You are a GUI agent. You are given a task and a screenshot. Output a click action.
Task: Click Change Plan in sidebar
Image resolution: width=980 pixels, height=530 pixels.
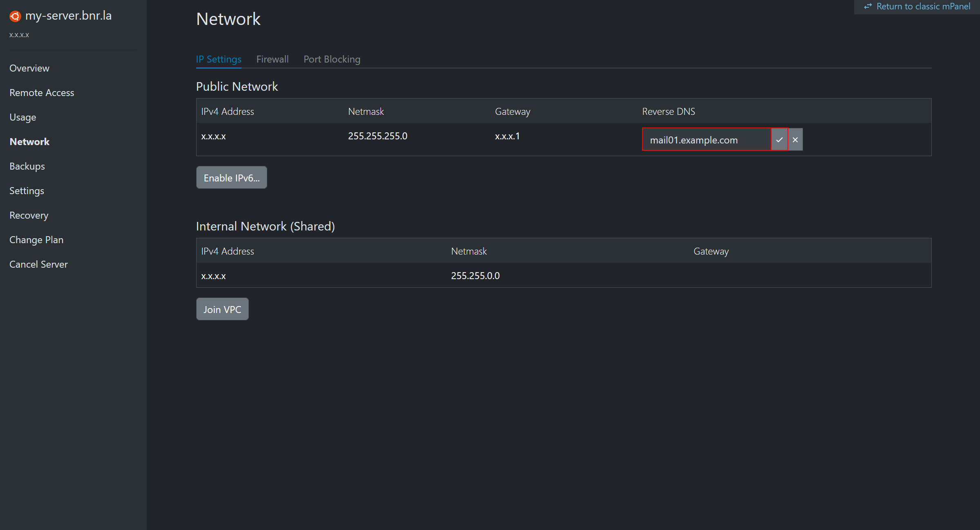pos(36,240)
